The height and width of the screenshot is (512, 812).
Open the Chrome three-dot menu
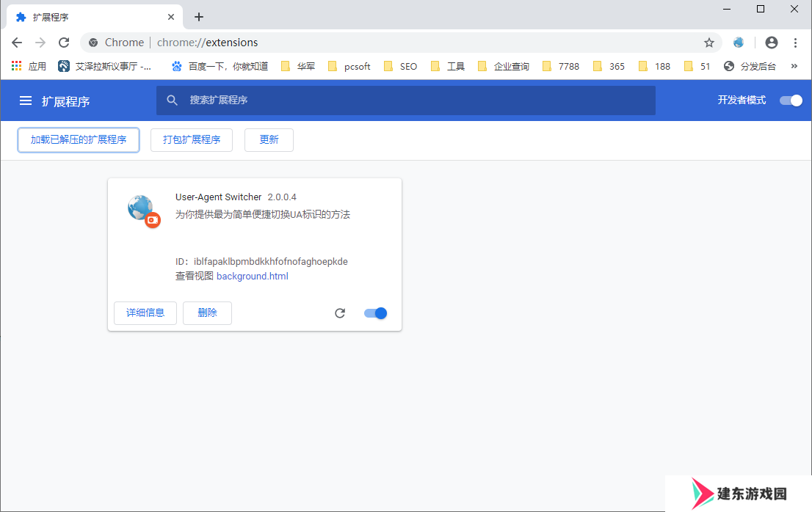pyautogui.click(x=795, y=43)
